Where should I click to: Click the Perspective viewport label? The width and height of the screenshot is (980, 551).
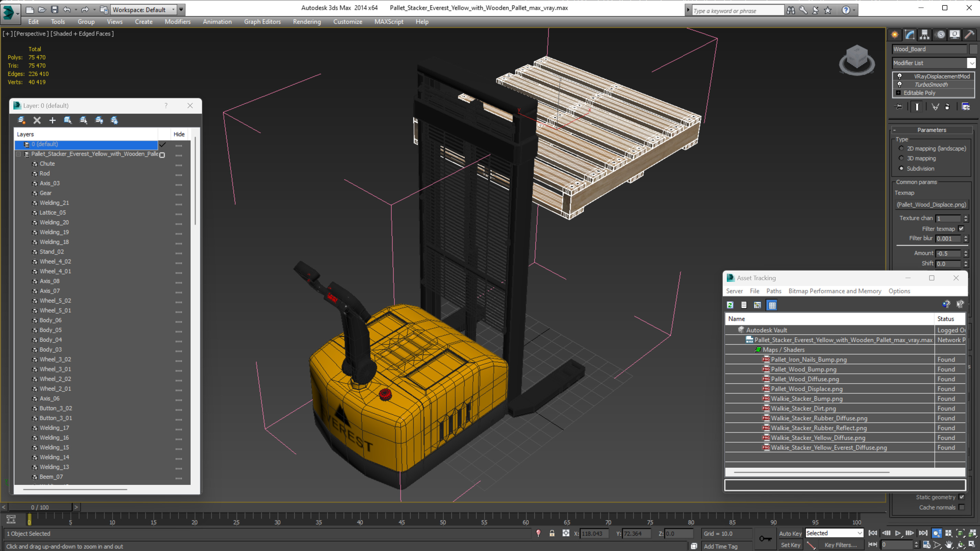(31, 34)
